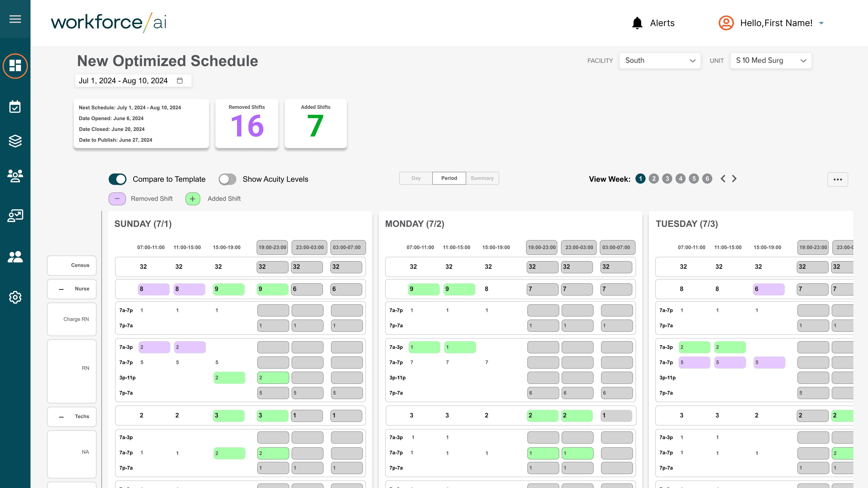868x488 pixels.
Task: Open the Facility South dropdown
Action: [x=659, y=61]
